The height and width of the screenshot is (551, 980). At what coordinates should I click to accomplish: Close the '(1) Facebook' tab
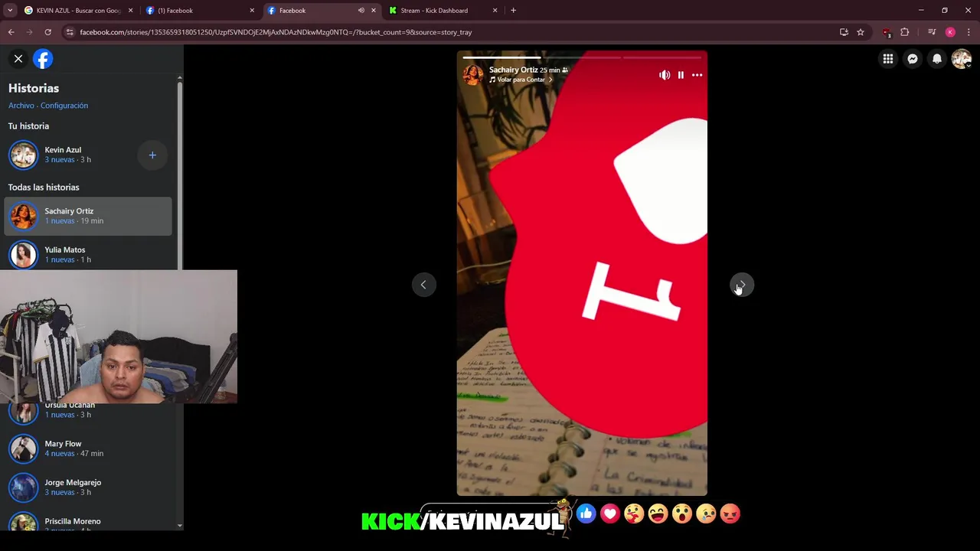point(252,11)
